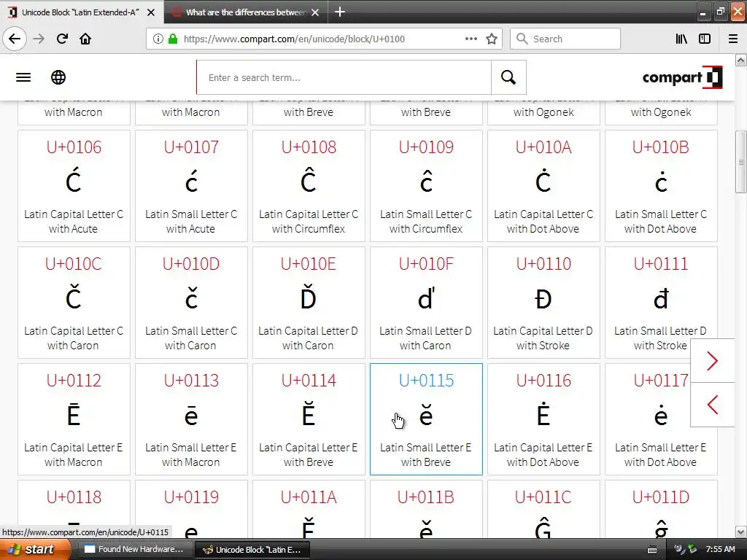
Task: Open the Firefox Library icon
Action: [681, 39]
